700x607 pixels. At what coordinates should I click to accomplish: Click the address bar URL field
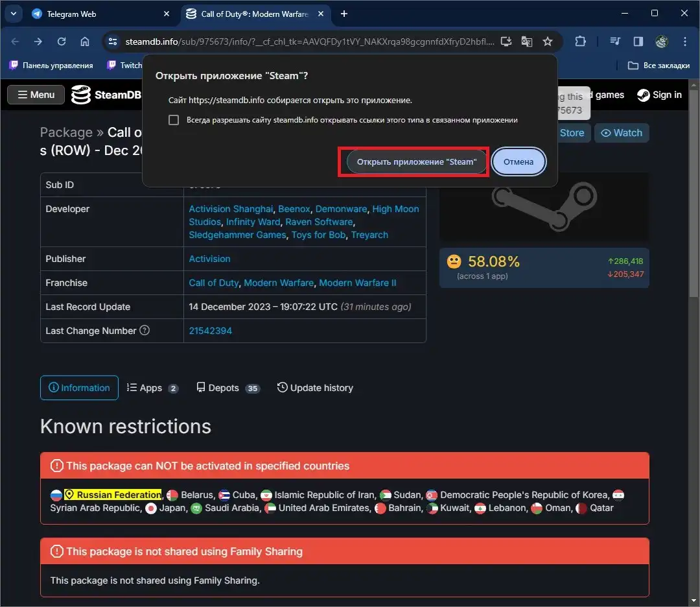(x=305, y=42)
